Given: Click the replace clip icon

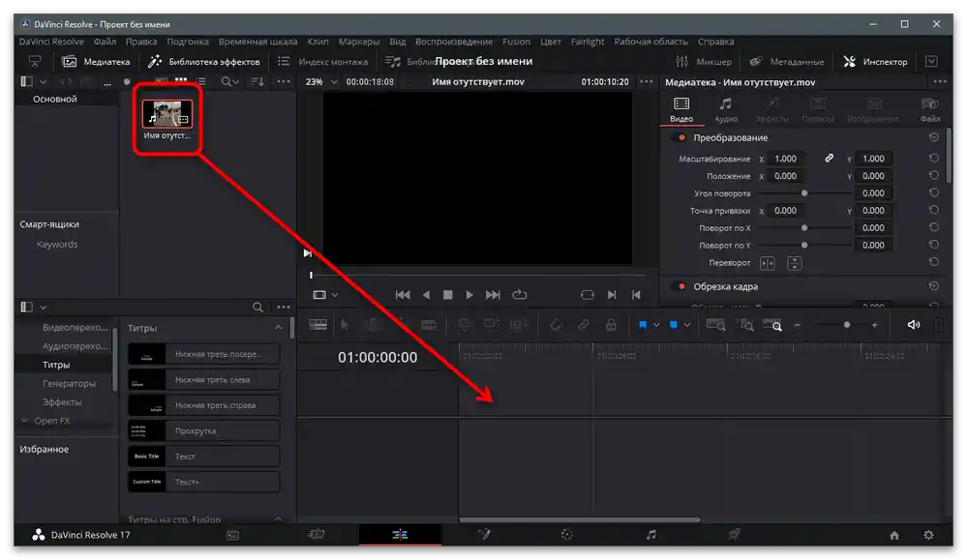Looking at the screenshot, I should (519, 325).
